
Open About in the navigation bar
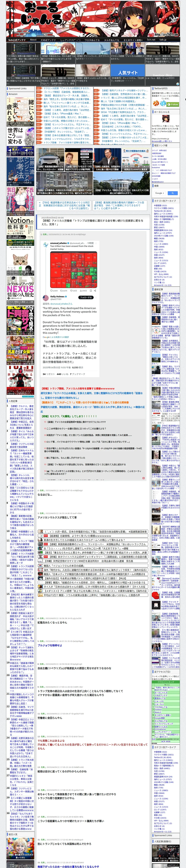pos(33,40)
